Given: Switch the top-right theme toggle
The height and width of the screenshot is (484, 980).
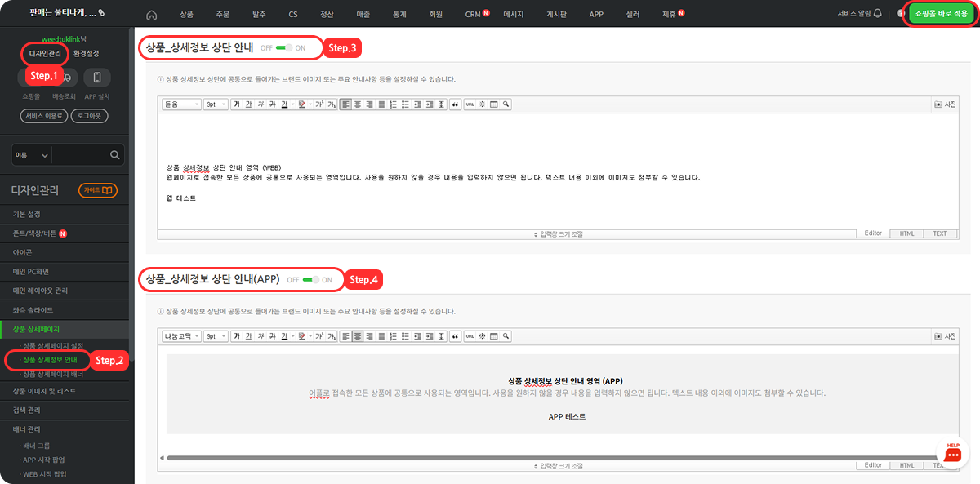Looking at the screenshot, I should [901, 14].
